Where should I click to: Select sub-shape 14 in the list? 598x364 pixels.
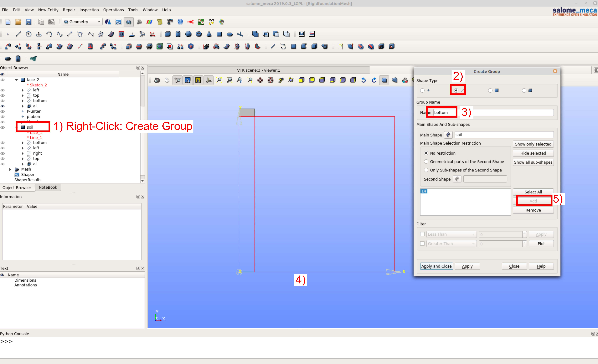424,191
